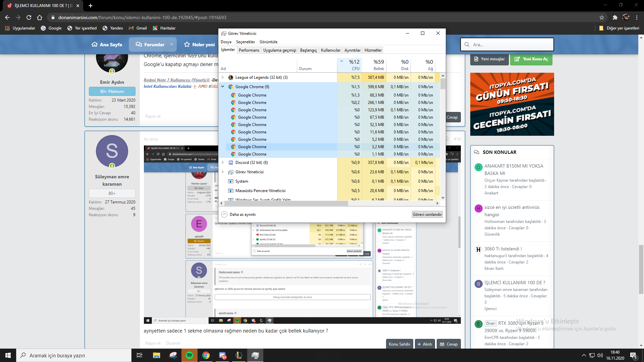Bookmark the page with the star icon
This screenshot has height=362, width=644.
point(602,17)
